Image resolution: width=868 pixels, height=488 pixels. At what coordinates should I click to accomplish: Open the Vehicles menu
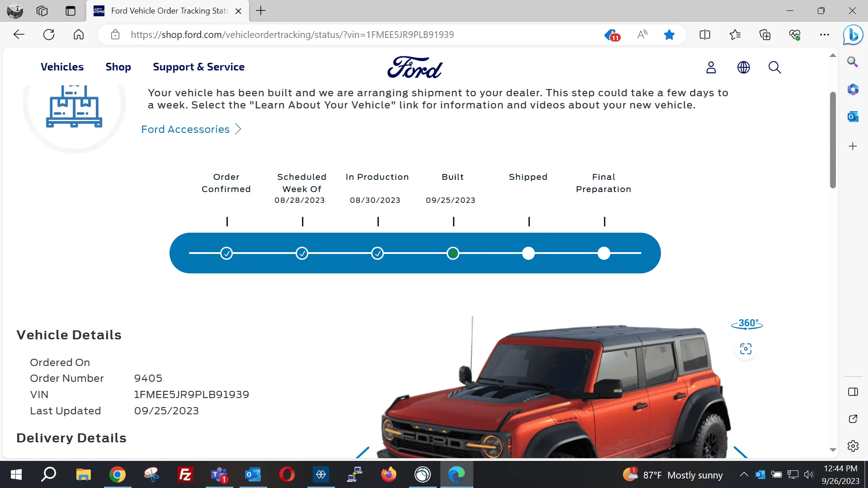point(62,67)
